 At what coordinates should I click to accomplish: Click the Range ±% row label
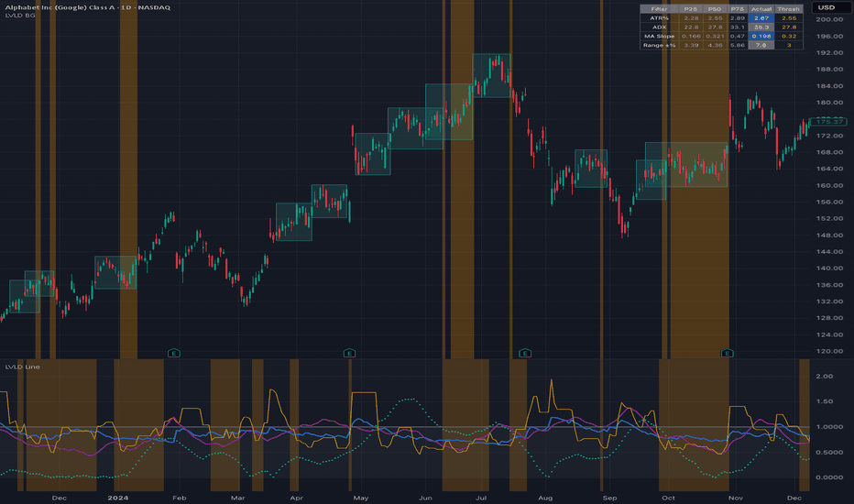(659, 45)
